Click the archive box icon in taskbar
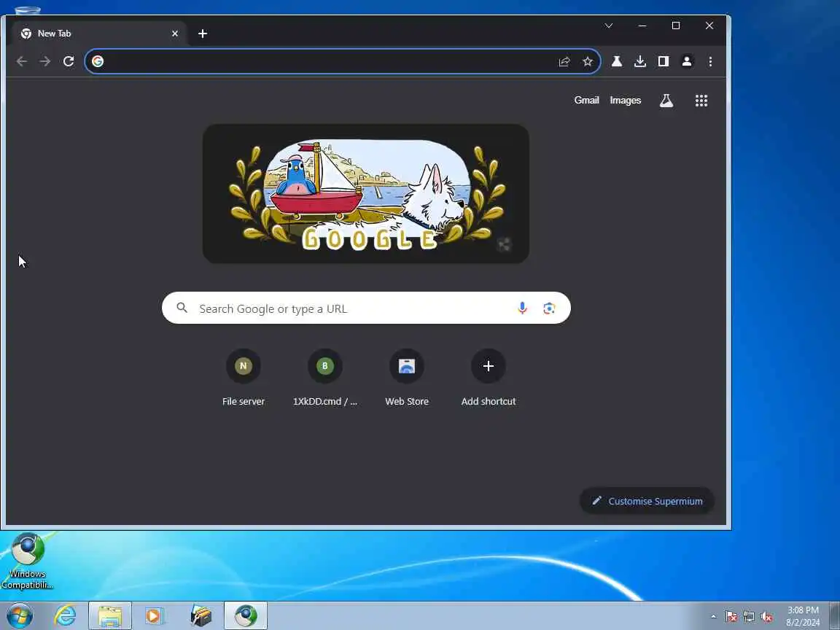Image resolution: width=840 pixels, height=630 pixels. point(201,616)
